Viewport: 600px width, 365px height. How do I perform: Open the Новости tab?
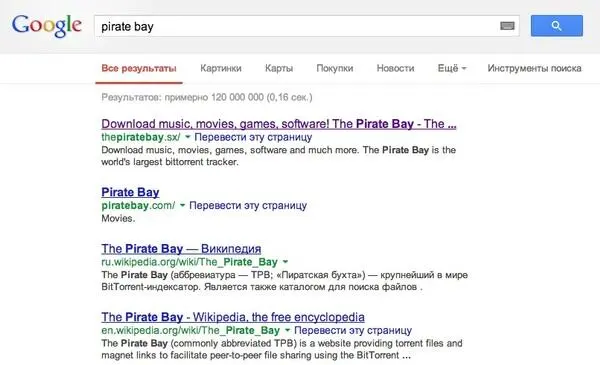pyautogui.click(x=395, y=68)
